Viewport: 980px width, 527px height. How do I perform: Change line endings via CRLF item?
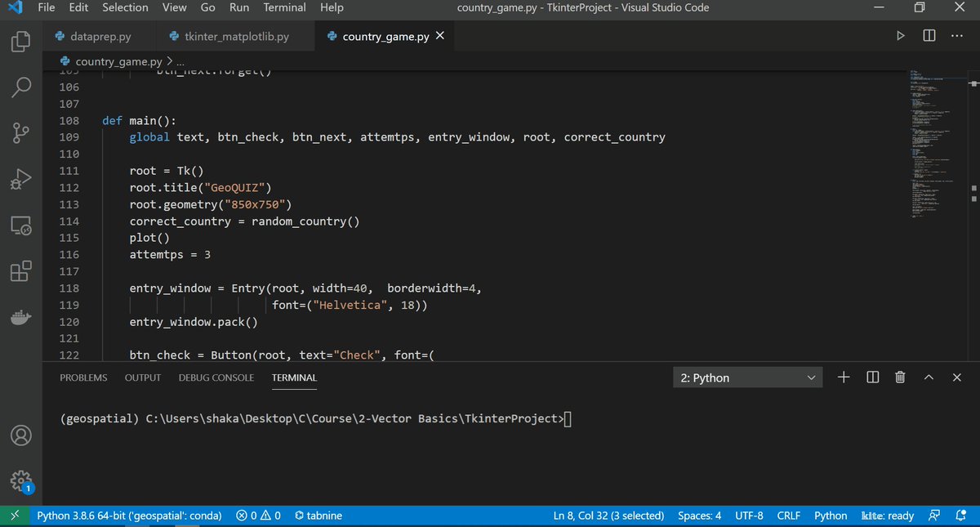tap(788, 516)
